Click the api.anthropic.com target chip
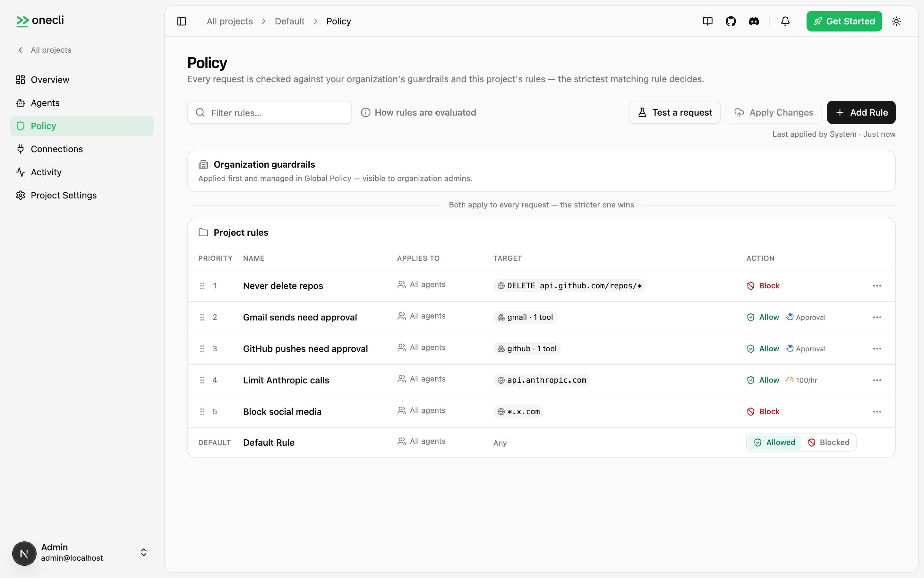924x578 pixels. (x=542, y=381)
